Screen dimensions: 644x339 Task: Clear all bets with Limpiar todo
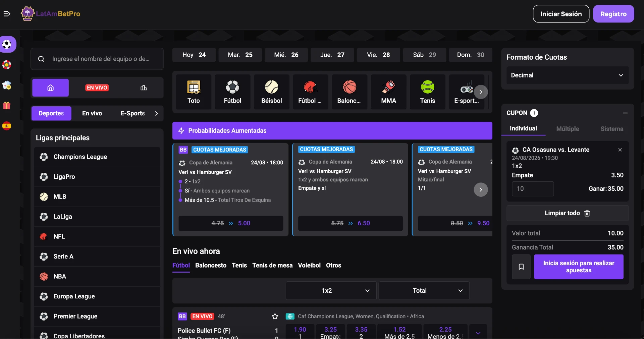(567, 213)
